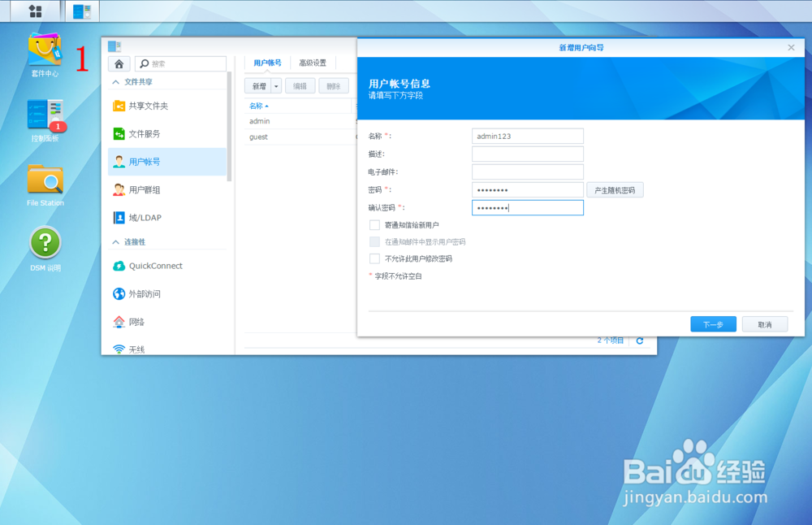Check 在通知邮件中显示用户密码 box
Screen dimensions: 812x525
[x=374, y=241]
